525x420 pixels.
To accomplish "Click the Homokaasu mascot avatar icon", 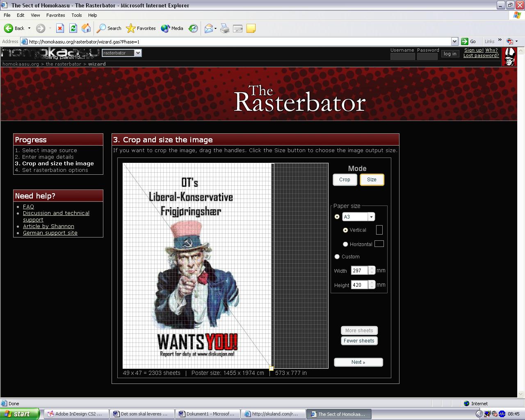I will tap(509, 57).
